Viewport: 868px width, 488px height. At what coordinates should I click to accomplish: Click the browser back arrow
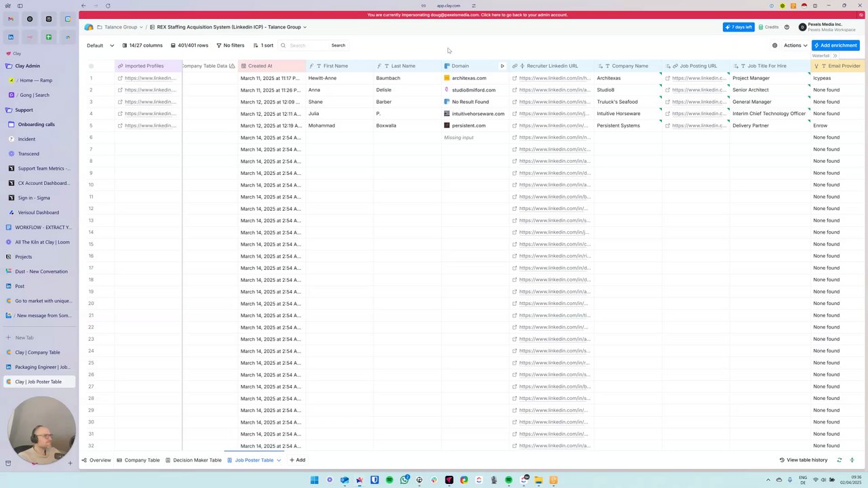click(x=83, y=5)
